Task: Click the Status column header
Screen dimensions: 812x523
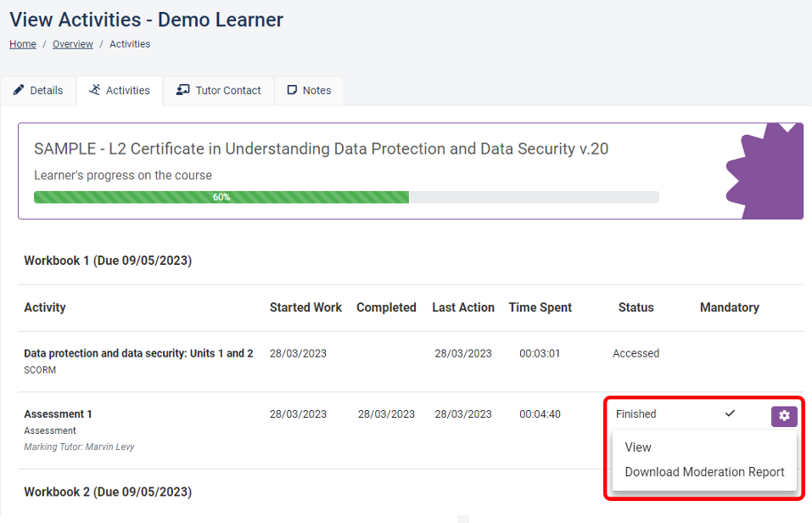Action: [x=636, y=307]
